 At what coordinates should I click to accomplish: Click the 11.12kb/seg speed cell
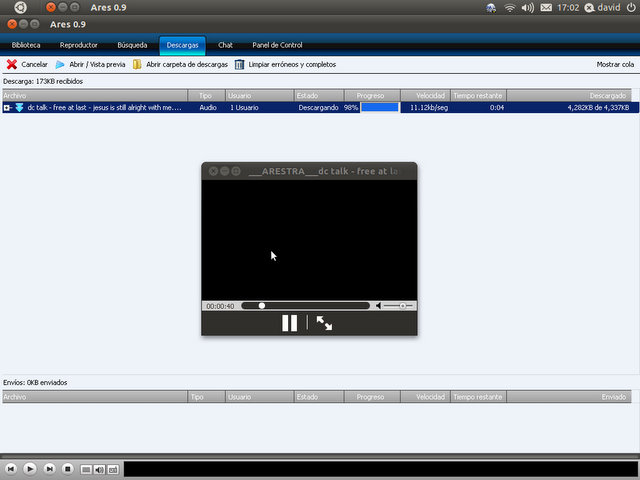[429, 108]
